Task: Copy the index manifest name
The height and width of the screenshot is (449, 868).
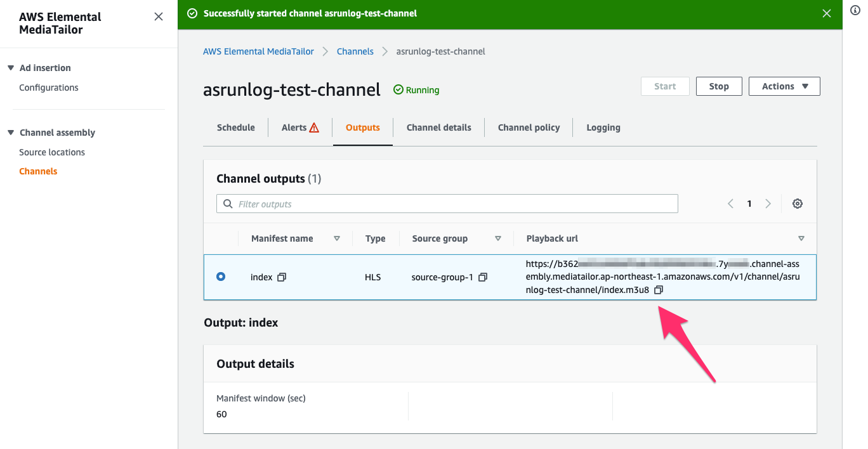Action: click(282, 277)
